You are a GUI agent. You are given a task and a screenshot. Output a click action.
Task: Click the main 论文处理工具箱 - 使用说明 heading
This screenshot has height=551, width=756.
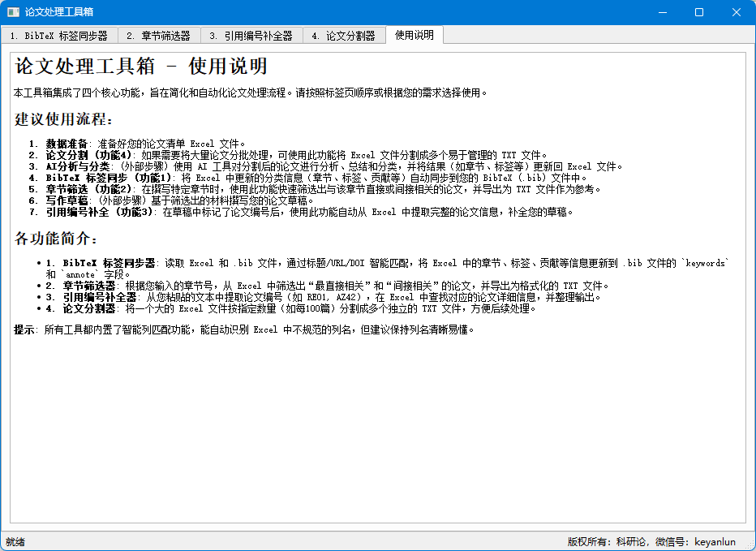pos(141,67)
